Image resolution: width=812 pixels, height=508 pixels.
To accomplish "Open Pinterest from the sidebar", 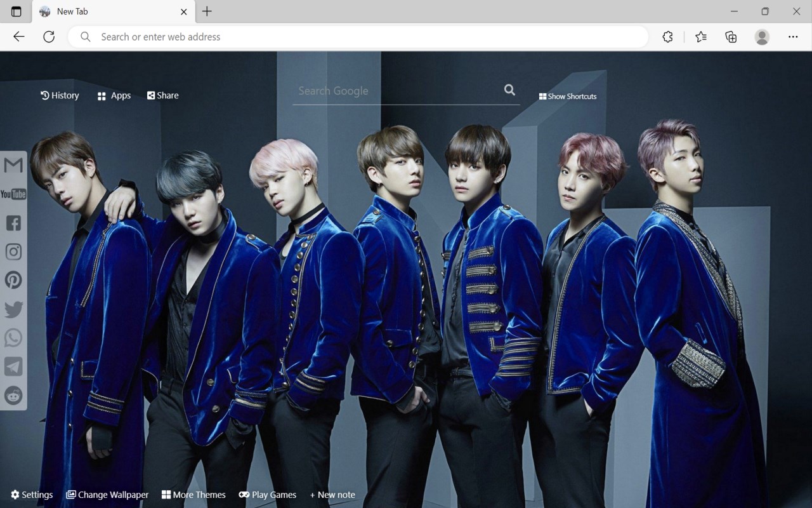I will click(x=13, y=280).
